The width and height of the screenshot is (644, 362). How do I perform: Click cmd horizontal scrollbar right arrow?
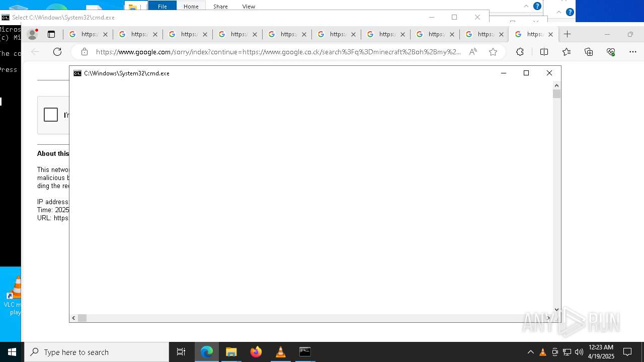[x=549, y=318]
